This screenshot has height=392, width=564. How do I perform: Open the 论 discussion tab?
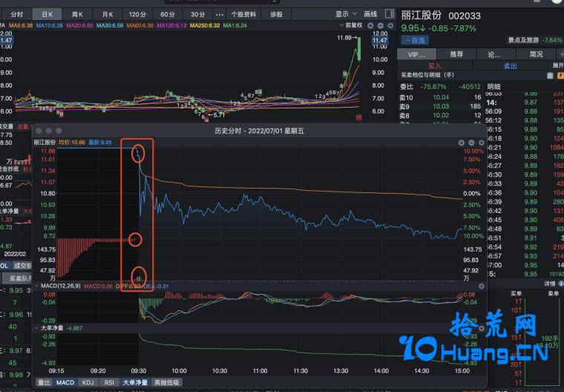pyautogui.click(x=494, y=54)
